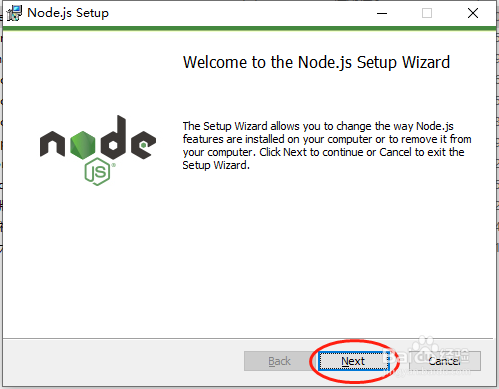Minimize the Node.js Setup window

point(382,13)
